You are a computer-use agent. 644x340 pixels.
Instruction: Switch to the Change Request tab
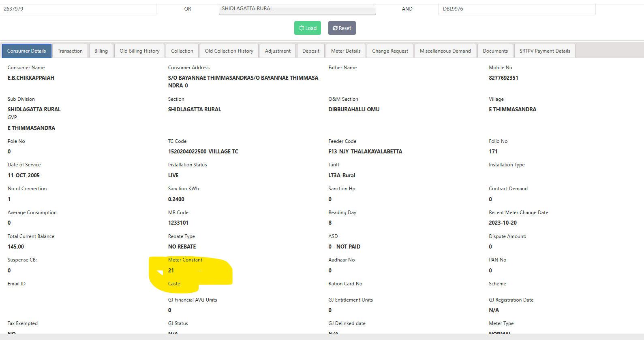point(390,51)
